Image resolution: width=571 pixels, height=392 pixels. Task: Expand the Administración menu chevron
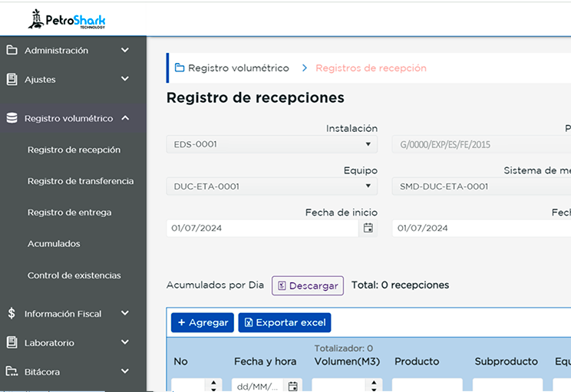(x=125, y=51)
